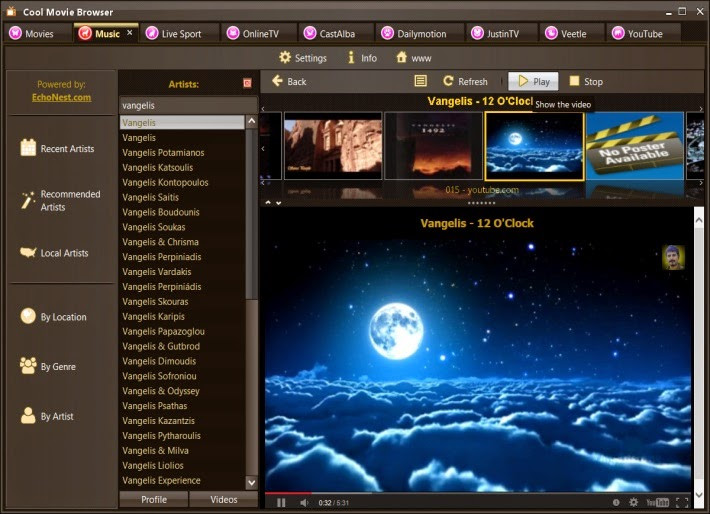The height and width of the screenshot is (514, 710).
Task: Click the YouTube logo in player
Action: 657,502
